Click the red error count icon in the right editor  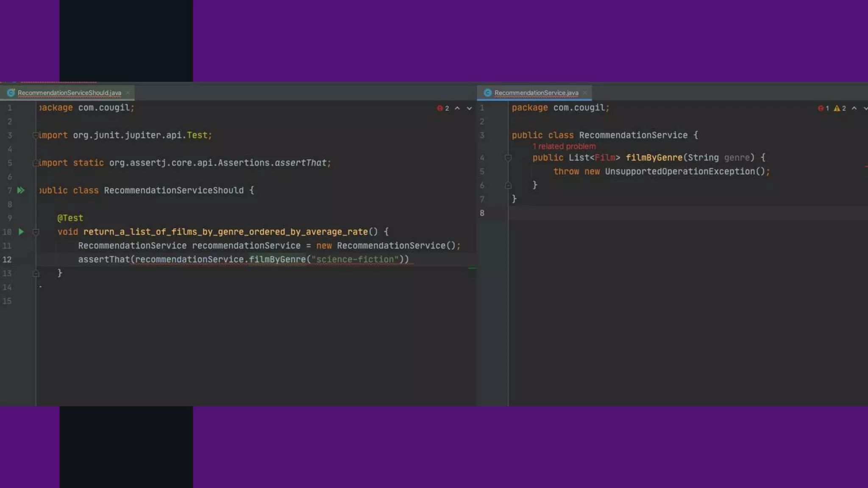pyautogui.click(x=821, y=108)
